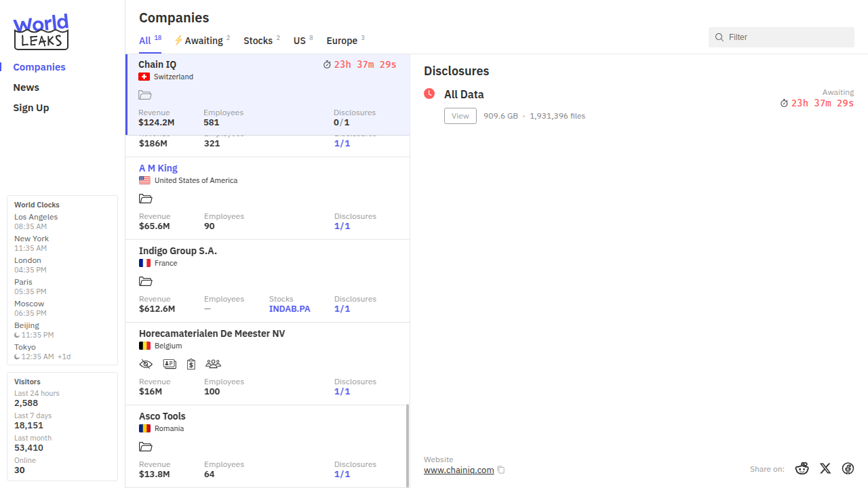This screenshot has height=488, width=868.
Task: Click crossed-eye icon for Horecamaterialen De Meester
Action: [146, 364]
